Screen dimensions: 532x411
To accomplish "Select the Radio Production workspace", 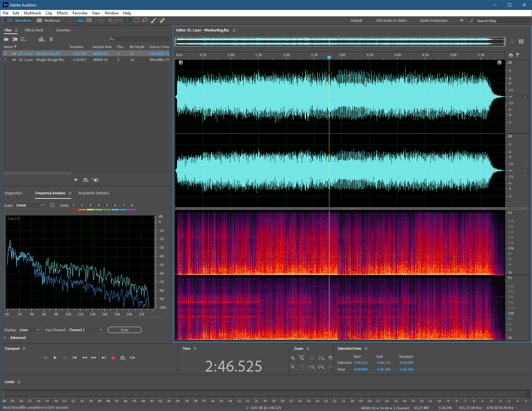I will click(x=434, y=21).
